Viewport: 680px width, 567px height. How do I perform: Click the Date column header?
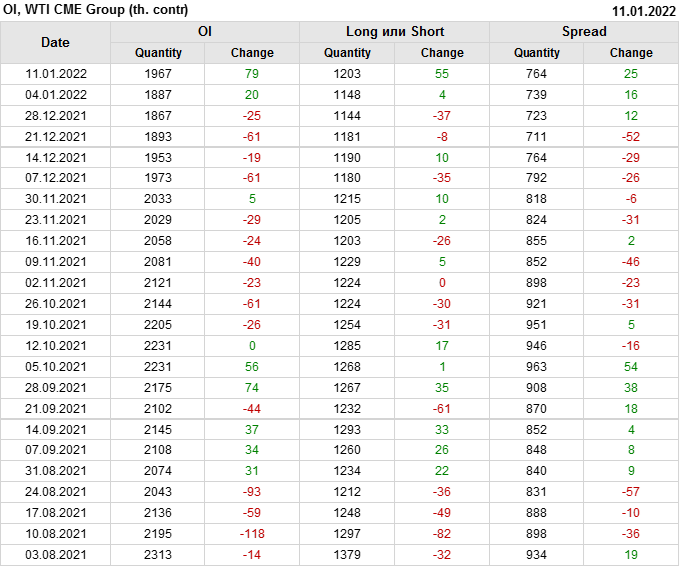[55, 42]
